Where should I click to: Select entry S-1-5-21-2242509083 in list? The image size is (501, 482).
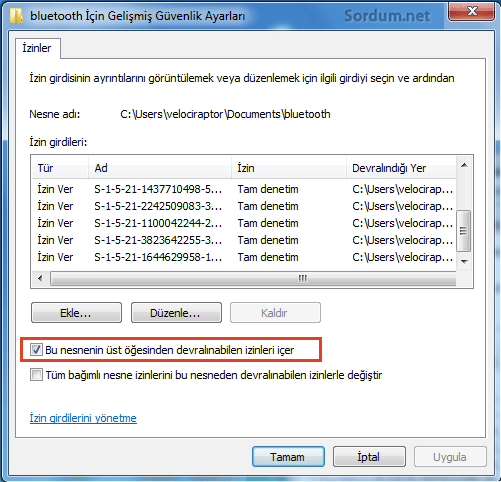click(244, 206)
